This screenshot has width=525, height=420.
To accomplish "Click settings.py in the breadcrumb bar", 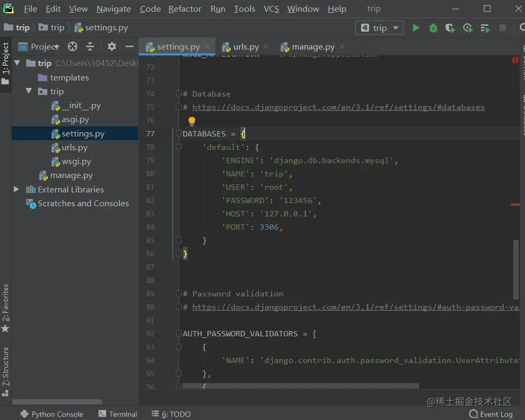I will 101,28.
